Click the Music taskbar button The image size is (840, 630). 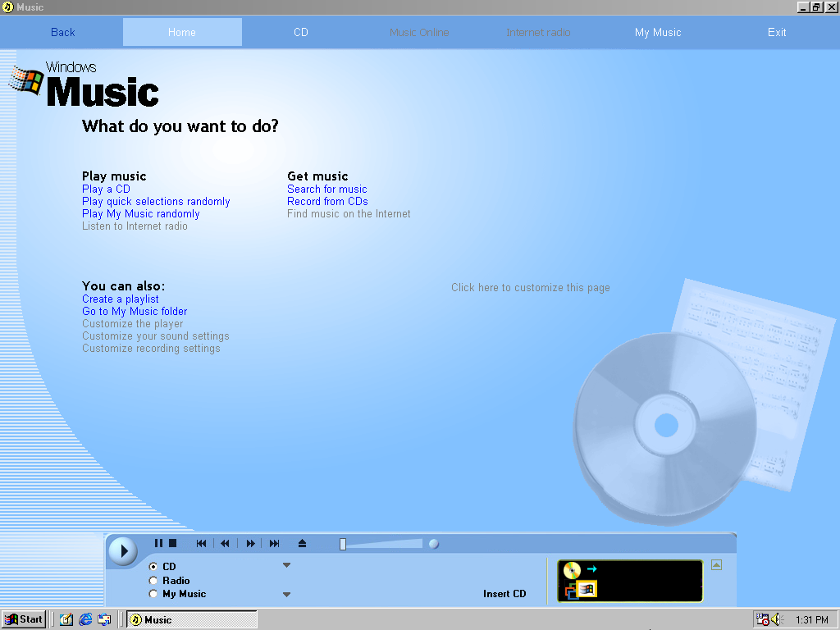click(192, 620)
